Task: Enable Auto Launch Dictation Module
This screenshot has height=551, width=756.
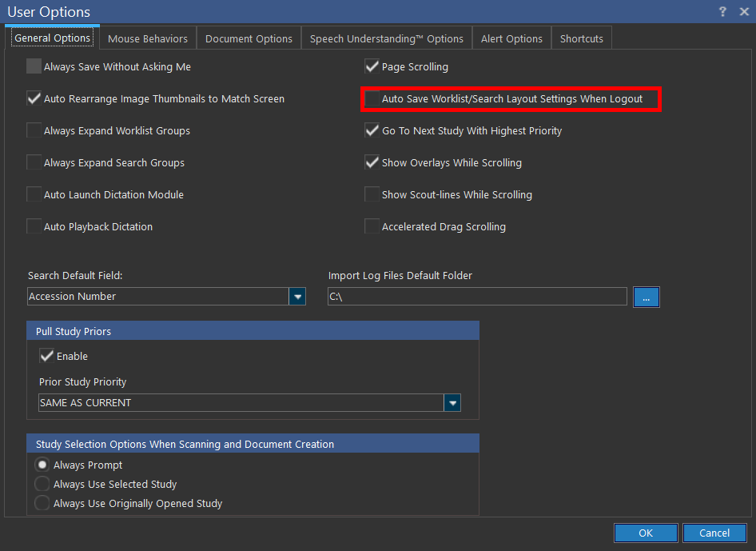Action: click(x=34, y=194)
